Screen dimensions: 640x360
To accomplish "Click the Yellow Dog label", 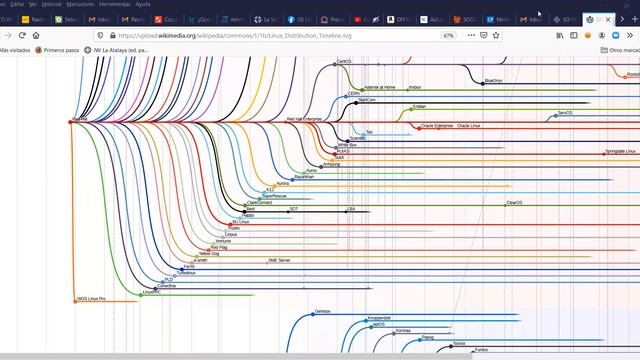I will click(x=209, y=254).
